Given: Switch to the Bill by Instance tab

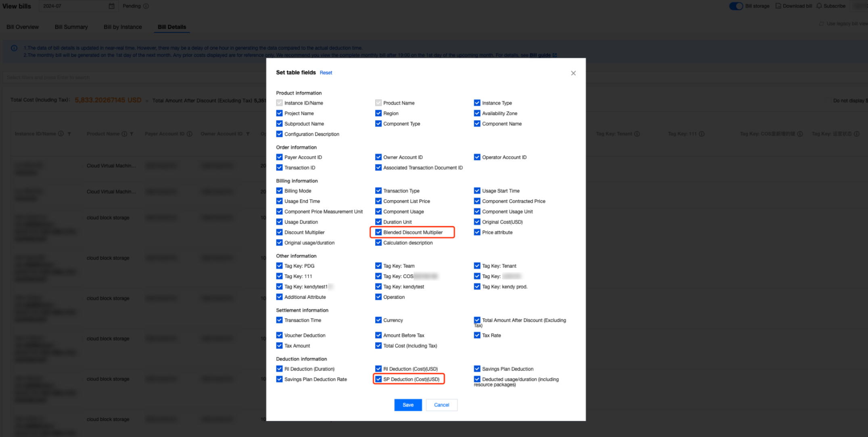Looking at the screenshot, I should tap(123, 27).
